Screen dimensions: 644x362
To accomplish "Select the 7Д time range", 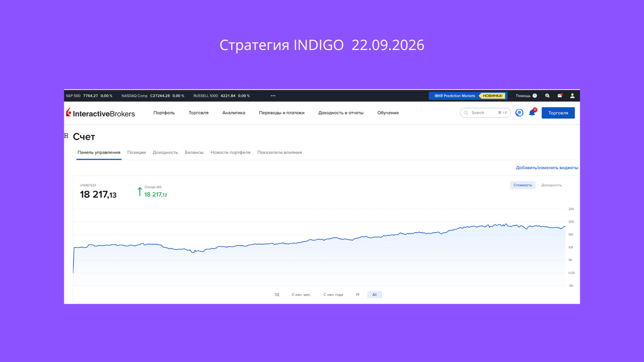I will tap(277, 295).
